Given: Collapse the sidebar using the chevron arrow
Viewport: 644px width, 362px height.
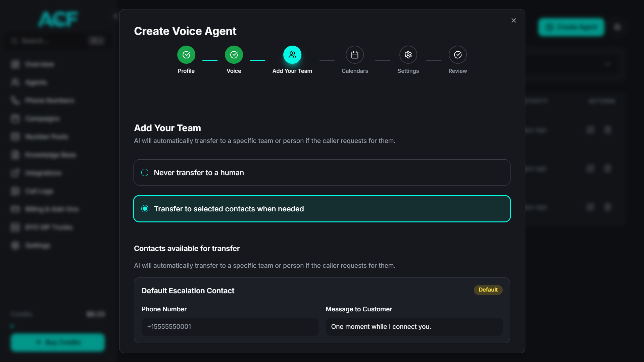Looking at the screenshot, I should click(115, 16).
